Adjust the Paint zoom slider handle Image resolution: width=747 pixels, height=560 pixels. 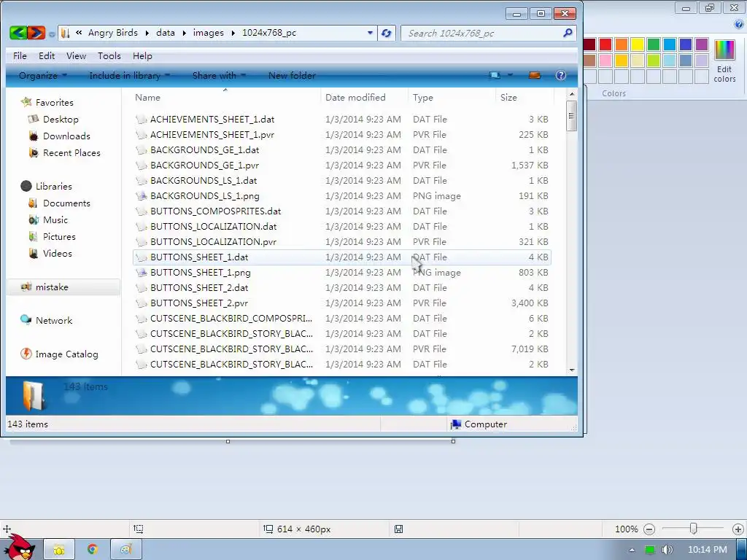(694, 529)
